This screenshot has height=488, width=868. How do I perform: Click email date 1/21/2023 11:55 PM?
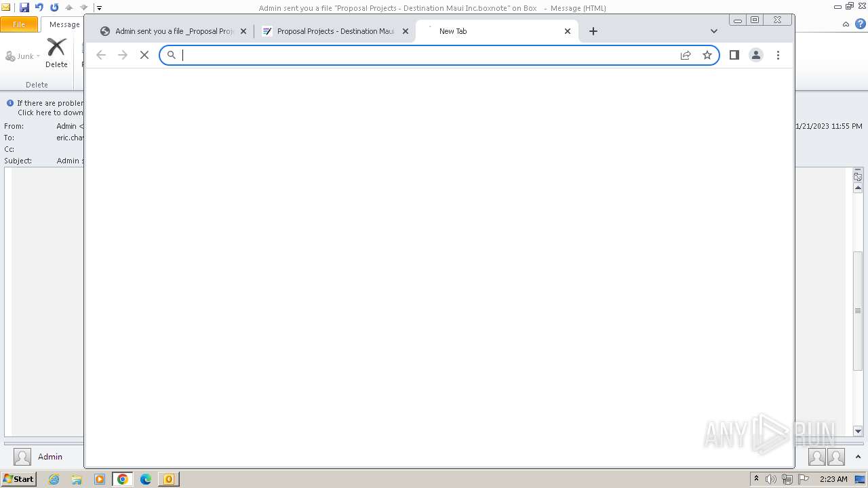829,126
